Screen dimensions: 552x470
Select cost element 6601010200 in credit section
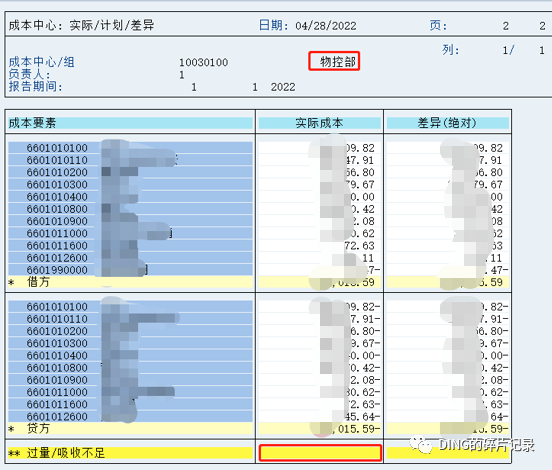[57, 331]
